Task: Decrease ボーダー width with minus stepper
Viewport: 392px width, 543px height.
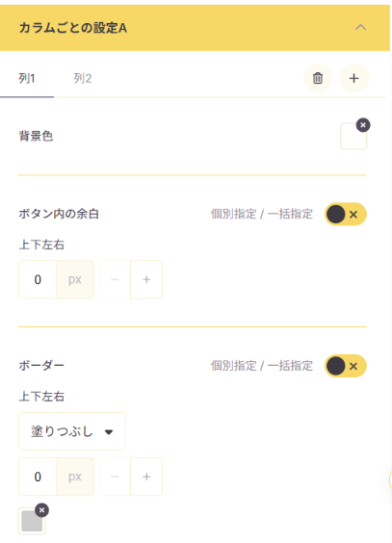Action: (115, 477)
